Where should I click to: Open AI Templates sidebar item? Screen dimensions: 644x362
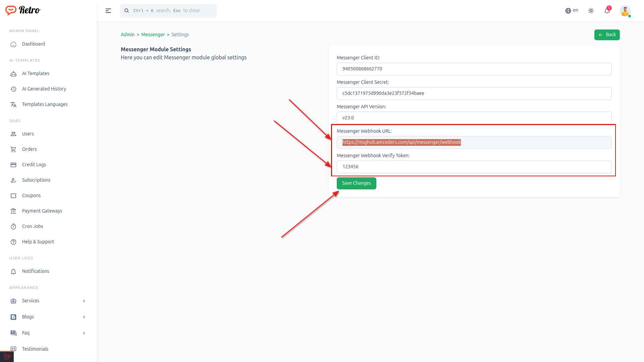(36, 73)
